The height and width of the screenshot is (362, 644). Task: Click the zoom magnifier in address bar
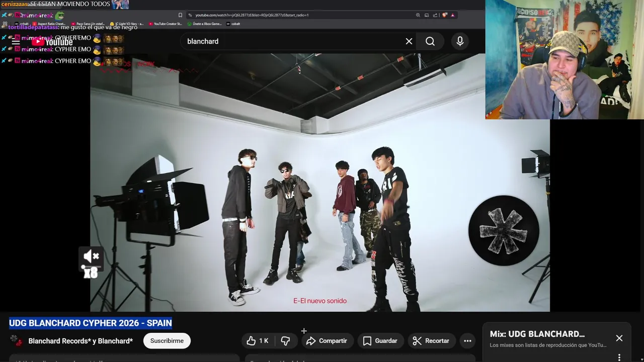click(x=418, y=15)
